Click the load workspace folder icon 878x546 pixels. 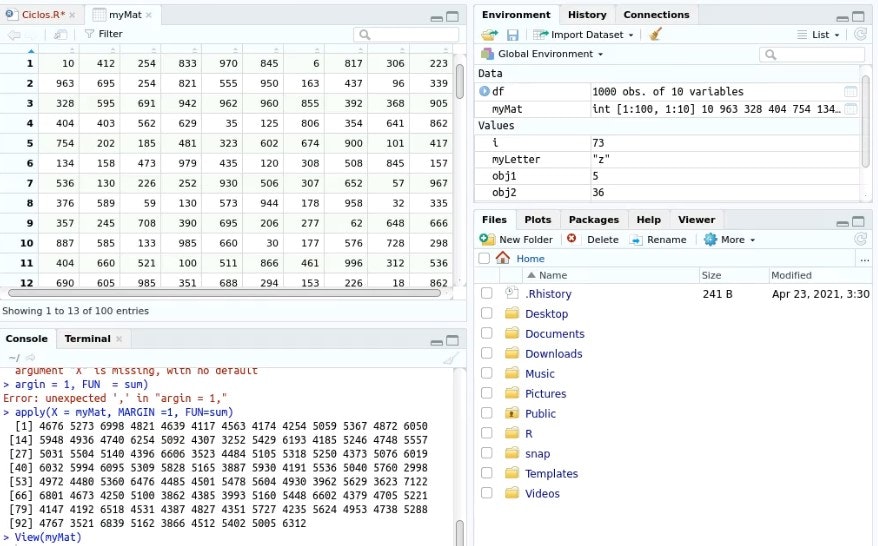tap(489, 34)
